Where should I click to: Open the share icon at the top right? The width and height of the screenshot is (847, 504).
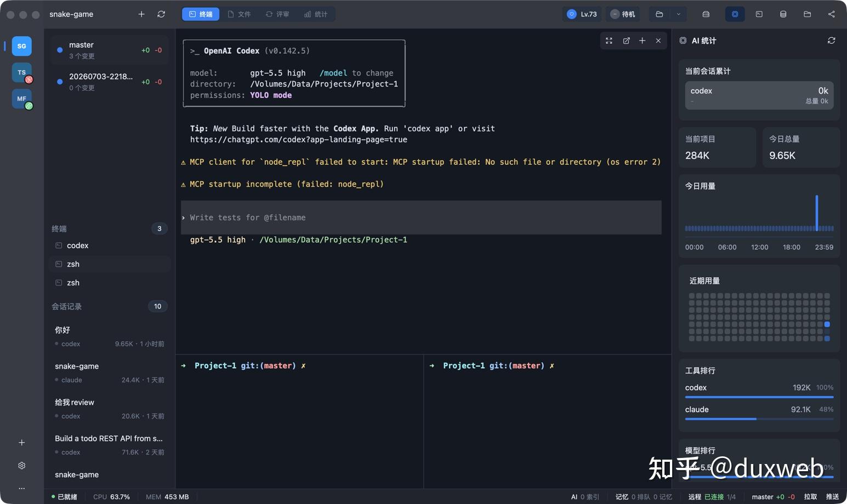point(832,14)
